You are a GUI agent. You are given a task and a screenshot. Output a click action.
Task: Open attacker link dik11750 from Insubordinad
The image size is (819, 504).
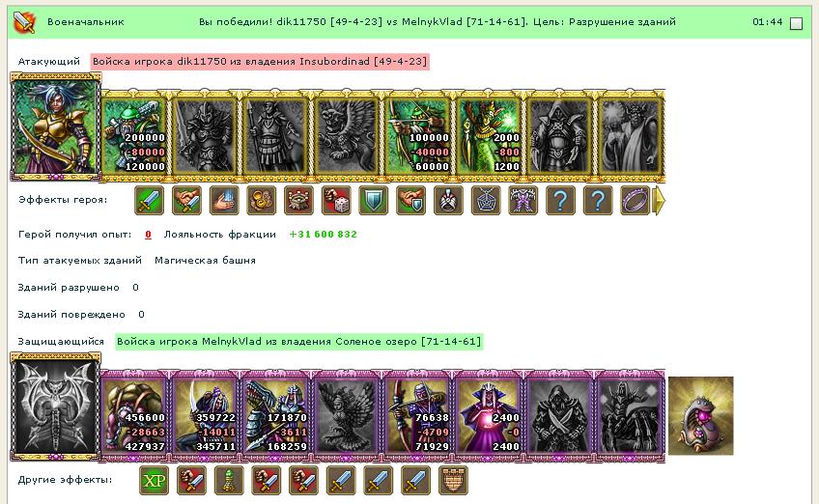pyautogui.click(x=260, y=62)
